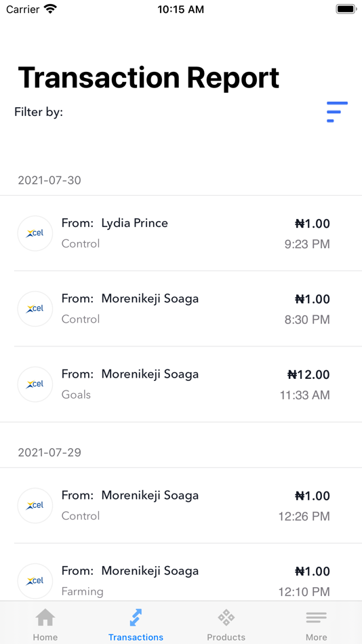Select the 12:26 PM Control transaction
Viewport: 362px width, 644px height.
(181, 506)
